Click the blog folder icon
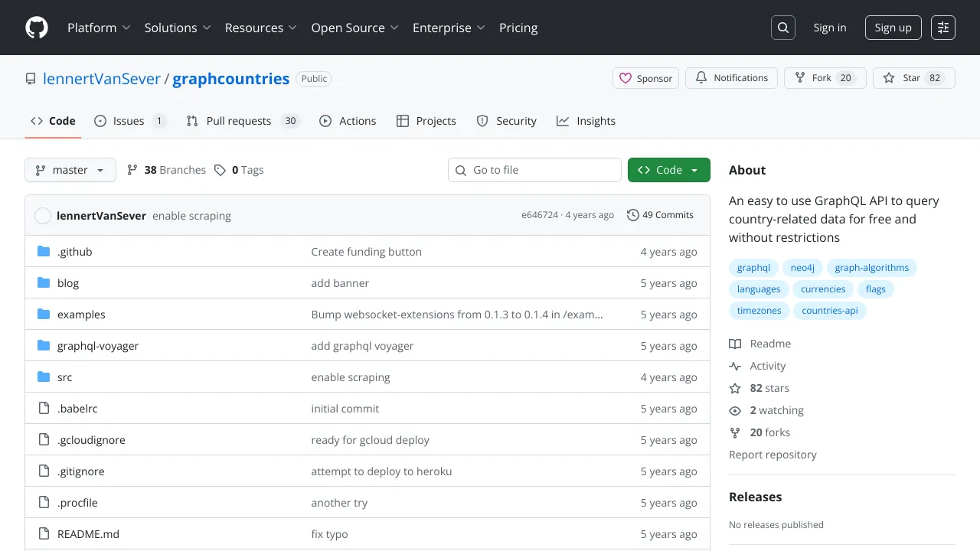 (x=44, y=283)
